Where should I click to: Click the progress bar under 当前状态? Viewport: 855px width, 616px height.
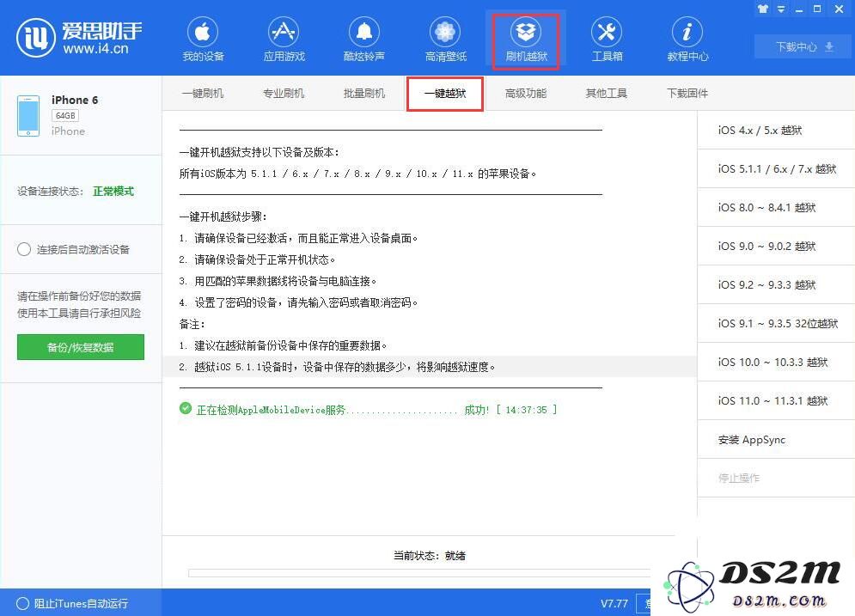click(418, 573)
